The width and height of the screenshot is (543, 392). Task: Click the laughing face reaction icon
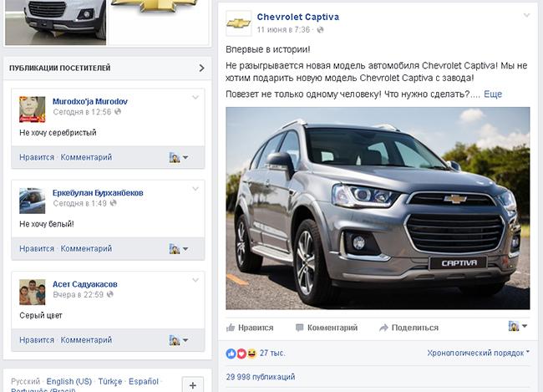pos(251,354)
